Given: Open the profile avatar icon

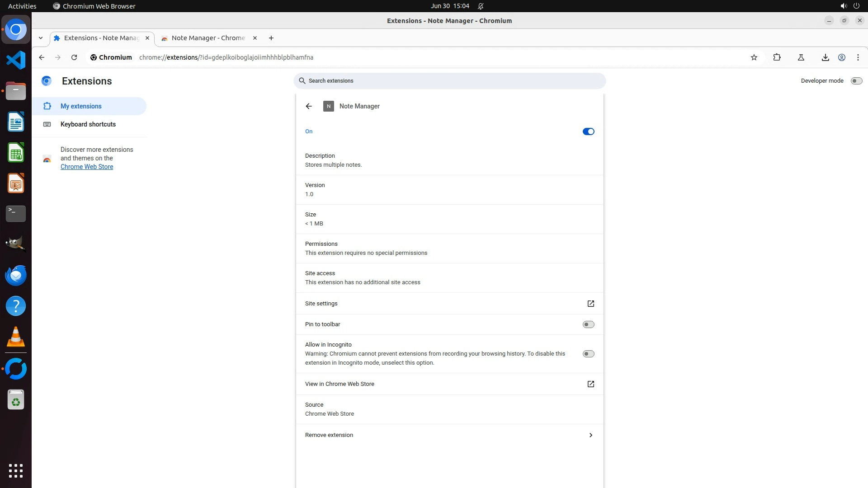Looking at the screenshot, I should (x=842, y=57).
